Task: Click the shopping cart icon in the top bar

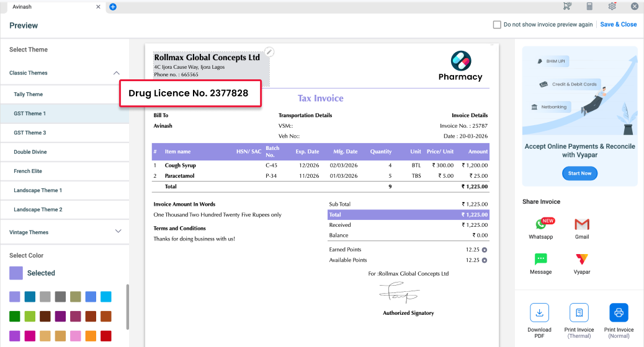Action: [567, 6]
